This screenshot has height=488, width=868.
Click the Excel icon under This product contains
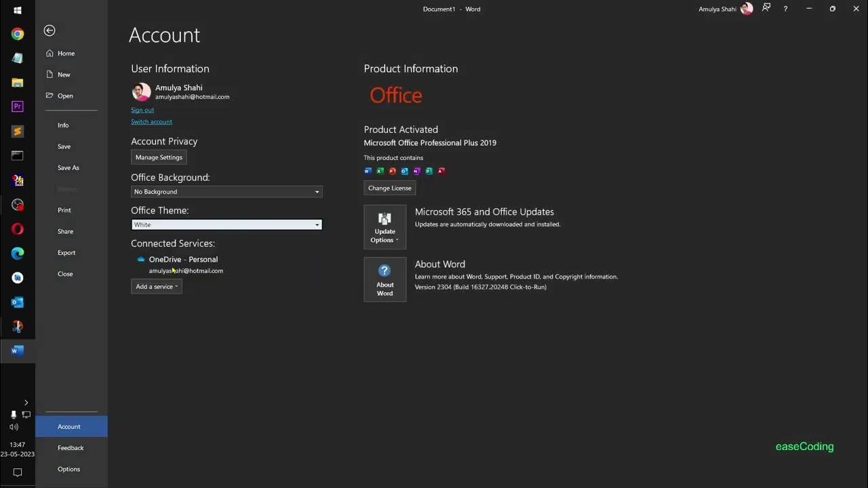380,171
